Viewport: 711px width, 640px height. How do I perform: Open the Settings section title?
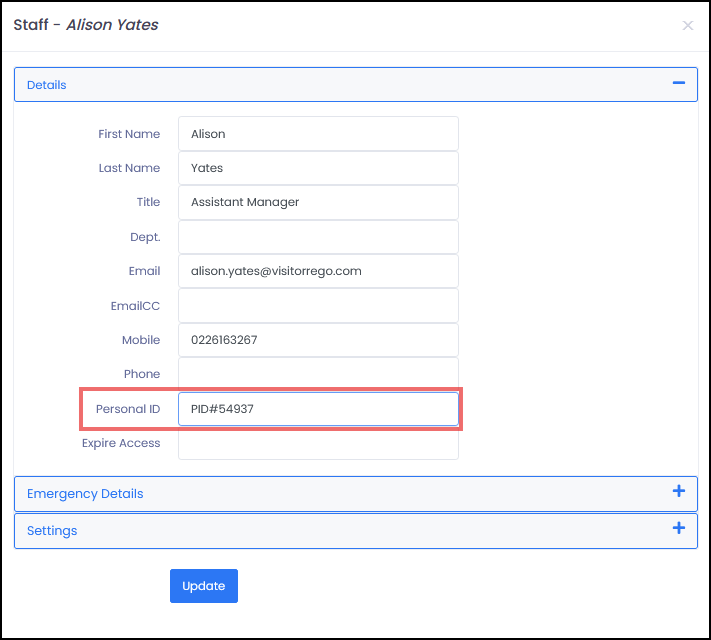pos(52,530)
